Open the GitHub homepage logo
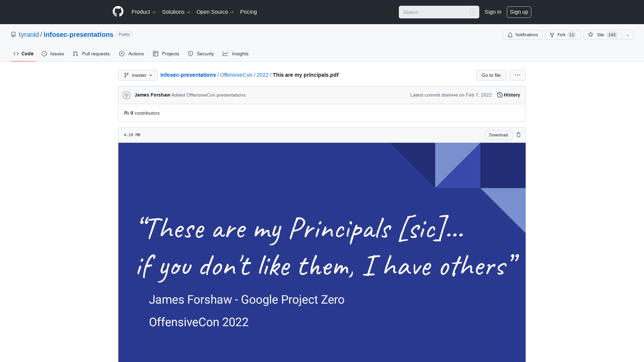This screenshot has height=362, width=644. tap(118, 12)
